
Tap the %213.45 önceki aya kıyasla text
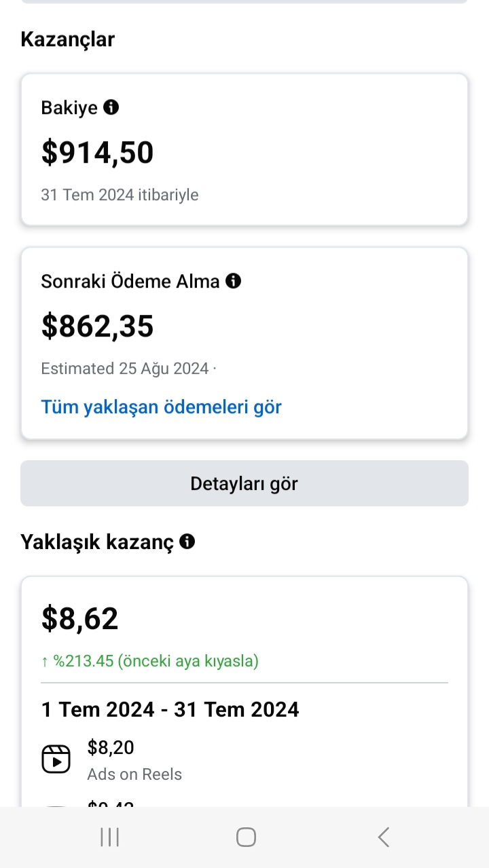pos(150,660)
